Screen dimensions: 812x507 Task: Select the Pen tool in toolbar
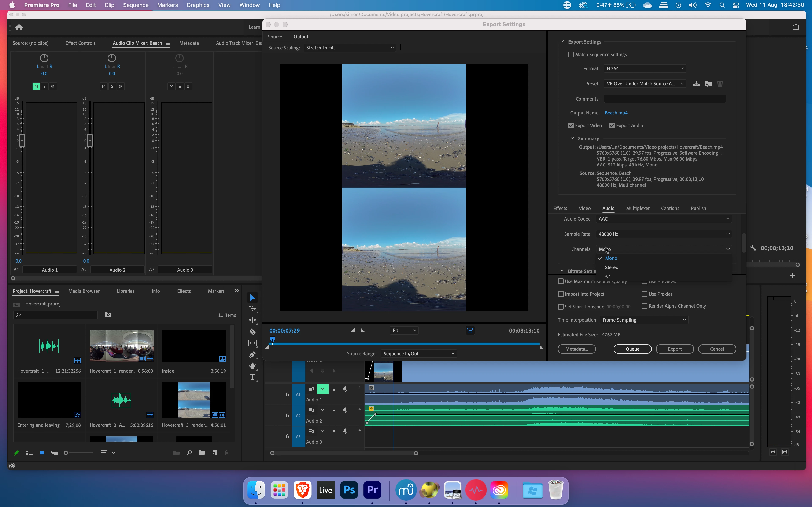252,355
